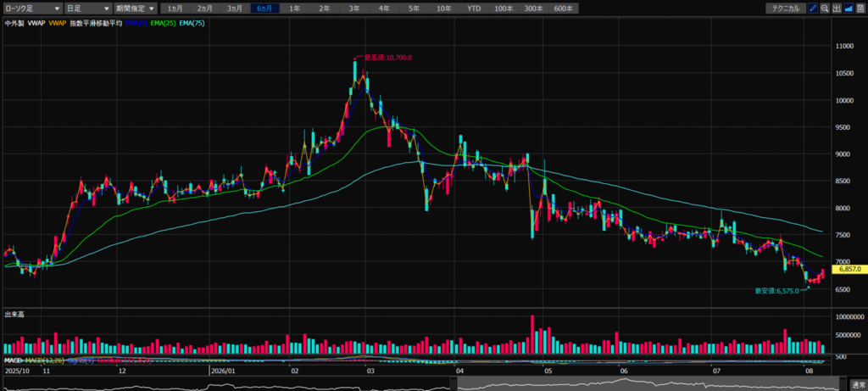Screen dimensions: 868x391
Task: Click the EMA(5) legend label
Action: tap(137, 23)
